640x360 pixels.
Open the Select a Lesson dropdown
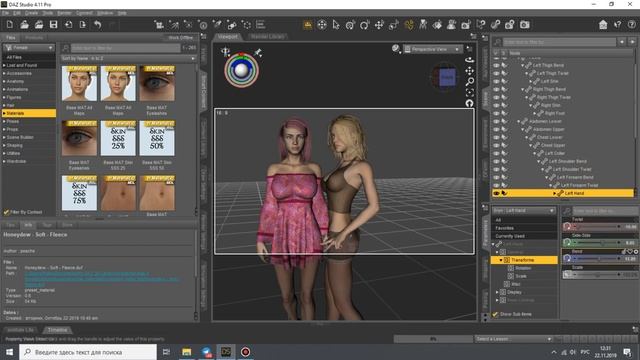pyautogui.click(x=513, y=339)
